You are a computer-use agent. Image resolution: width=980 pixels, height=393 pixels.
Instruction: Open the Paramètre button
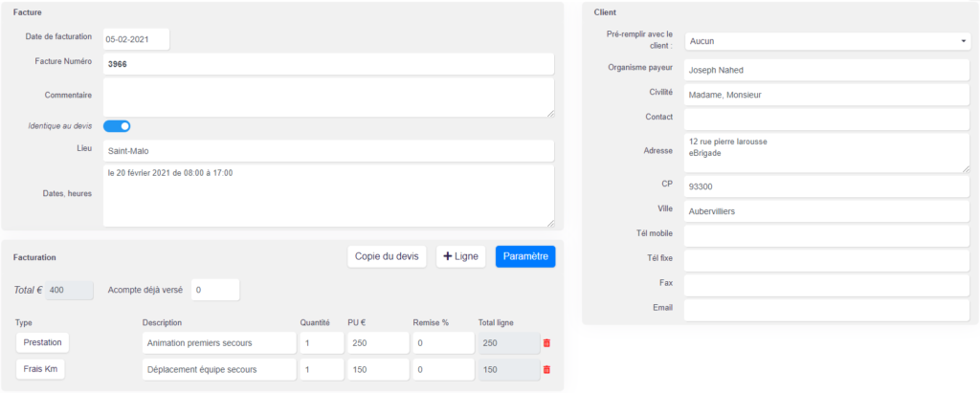pos(525,256)
